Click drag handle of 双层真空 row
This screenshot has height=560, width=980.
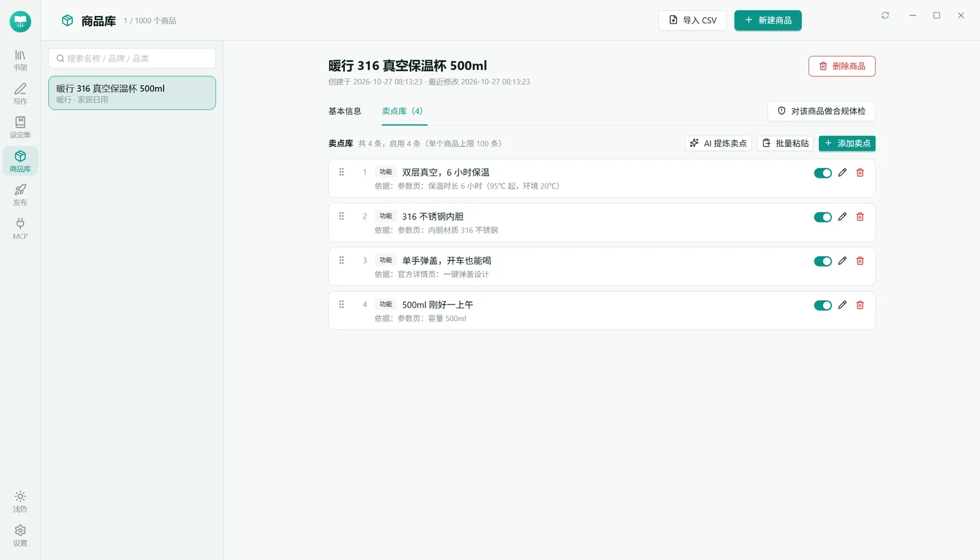click(x=342, y=172)
